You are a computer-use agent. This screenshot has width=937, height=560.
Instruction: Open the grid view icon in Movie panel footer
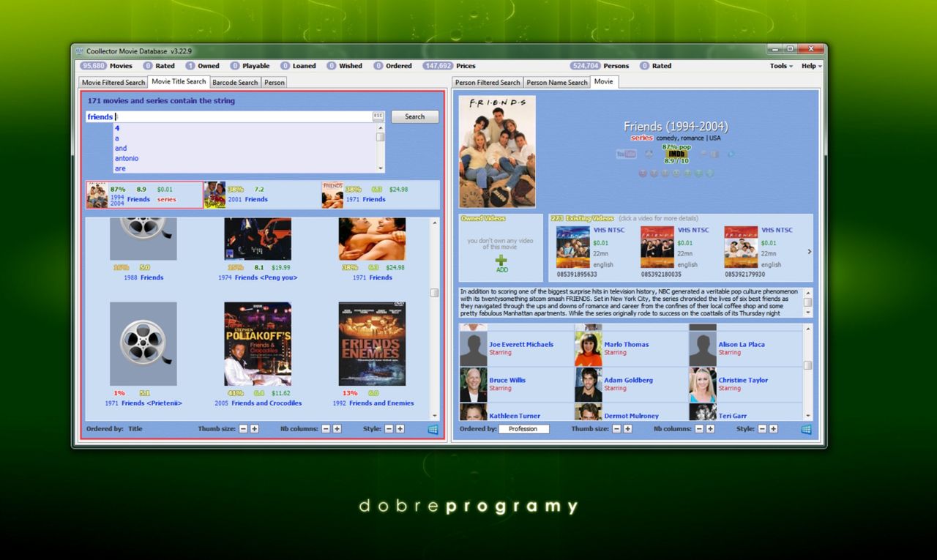point(806,429)
